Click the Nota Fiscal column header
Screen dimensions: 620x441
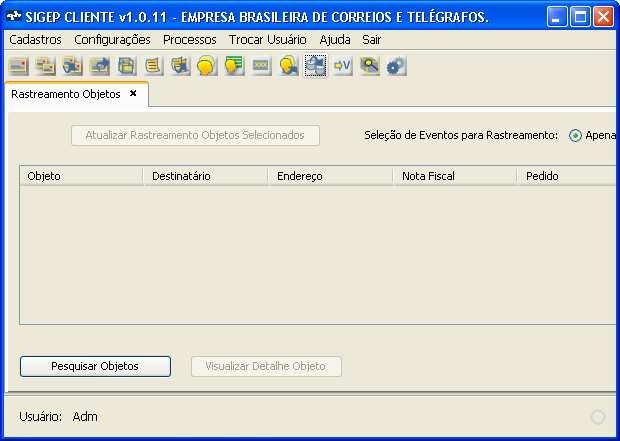pos(455,176)
